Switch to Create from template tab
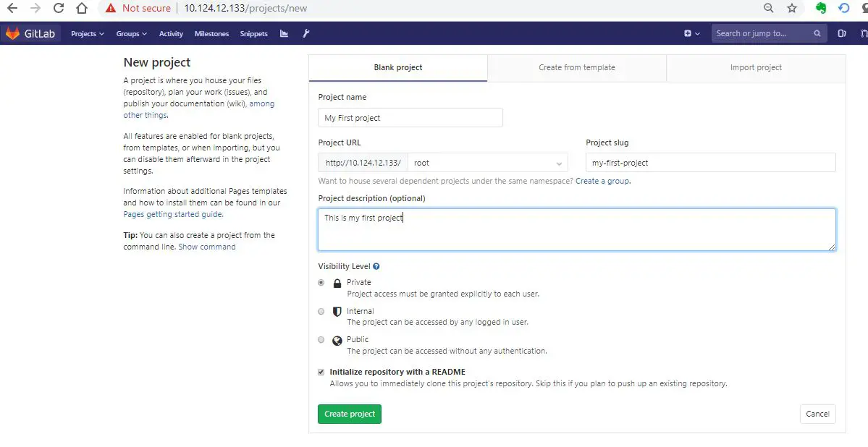Screen dimensions: 868x447 tap(576, 67)
